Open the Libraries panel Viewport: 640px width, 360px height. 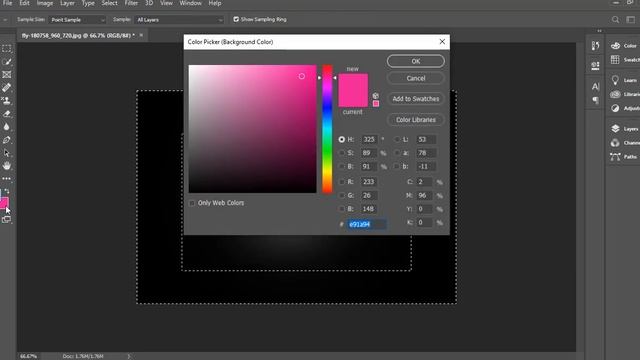tap(624, 94)
